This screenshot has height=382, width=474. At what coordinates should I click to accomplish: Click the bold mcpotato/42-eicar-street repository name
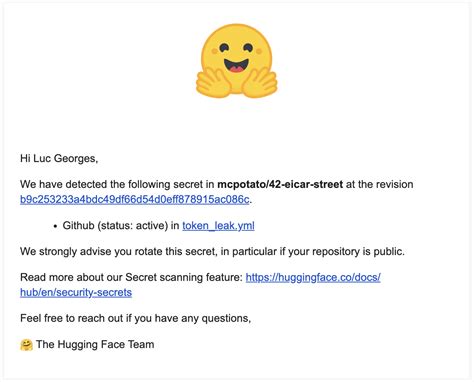coord(280,184)
